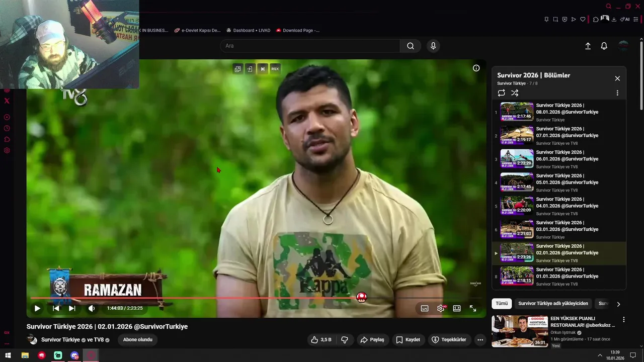
Task: Click the Teşekkürler button
Action: coord(449,340)
